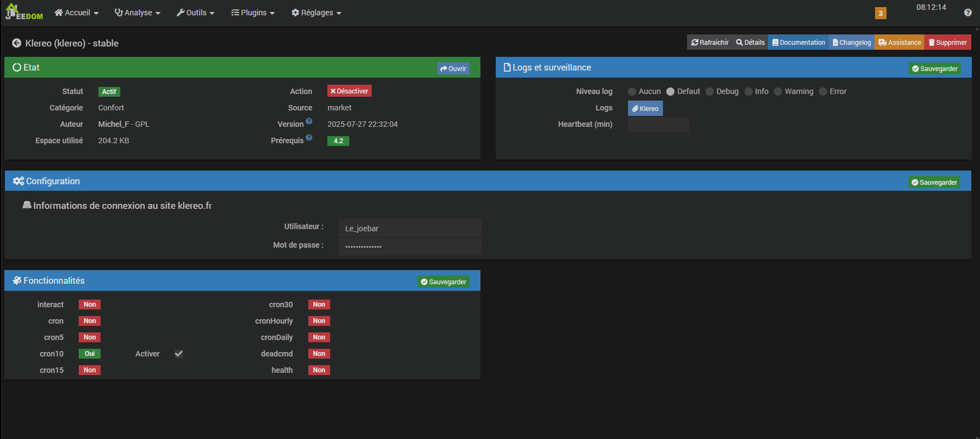
Task: Select Defaut log level
Action: click(670, 92)
